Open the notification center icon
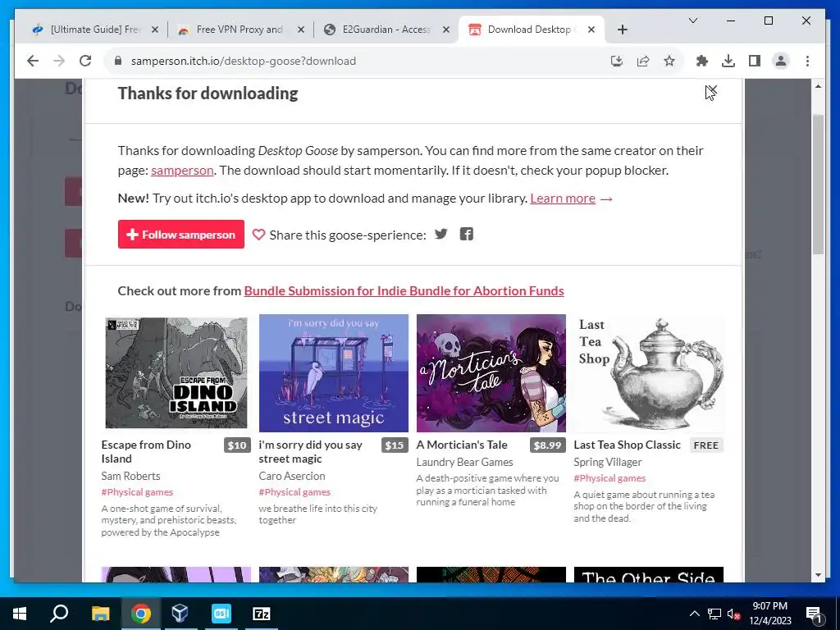 tap(815, 615)
